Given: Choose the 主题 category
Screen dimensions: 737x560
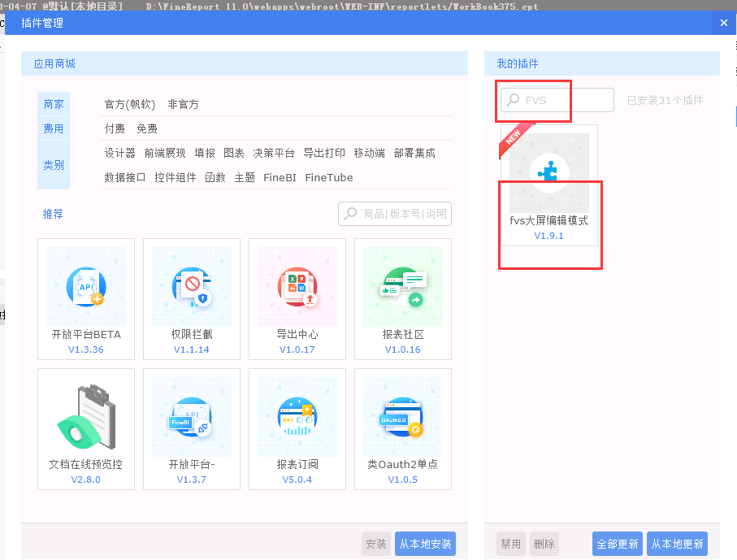Looking at the screenshot, I should (x=245, y=177).
